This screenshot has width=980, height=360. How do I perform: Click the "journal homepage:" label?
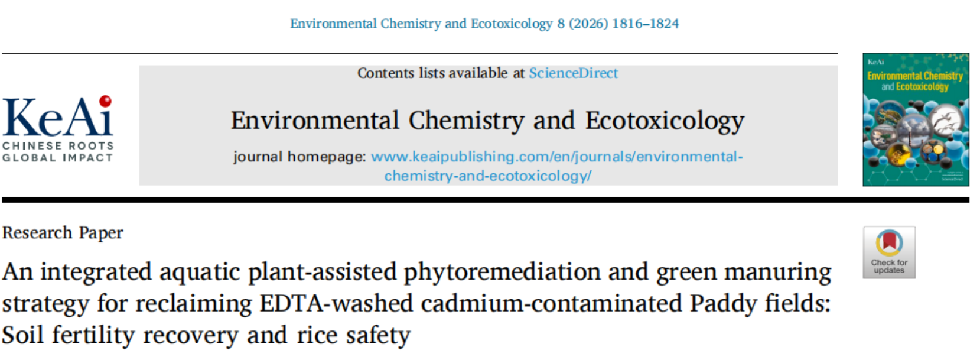[299, 157]
